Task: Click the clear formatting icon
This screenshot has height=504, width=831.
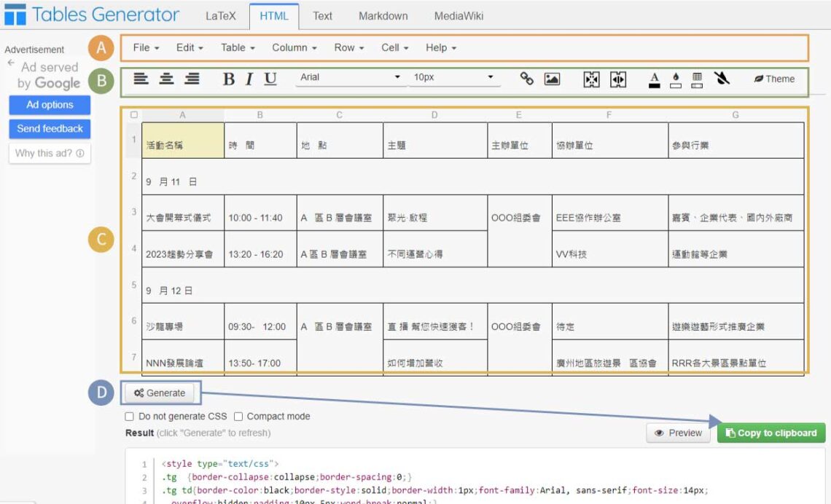Action: point(722,79)
